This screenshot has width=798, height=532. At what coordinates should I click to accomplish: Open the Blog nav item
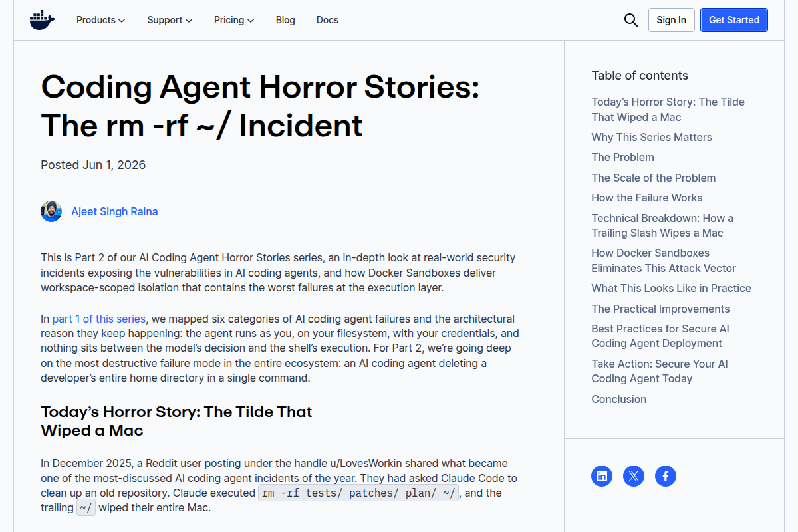(x=285, y=20)
